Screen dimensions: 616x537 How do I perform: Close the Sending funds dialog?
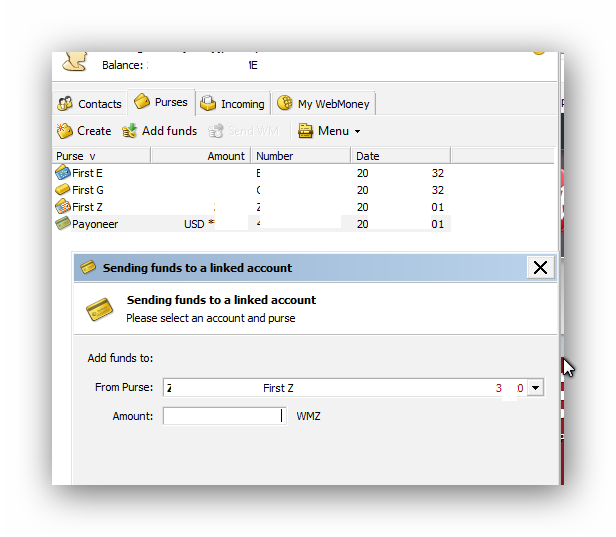point(540,267)
